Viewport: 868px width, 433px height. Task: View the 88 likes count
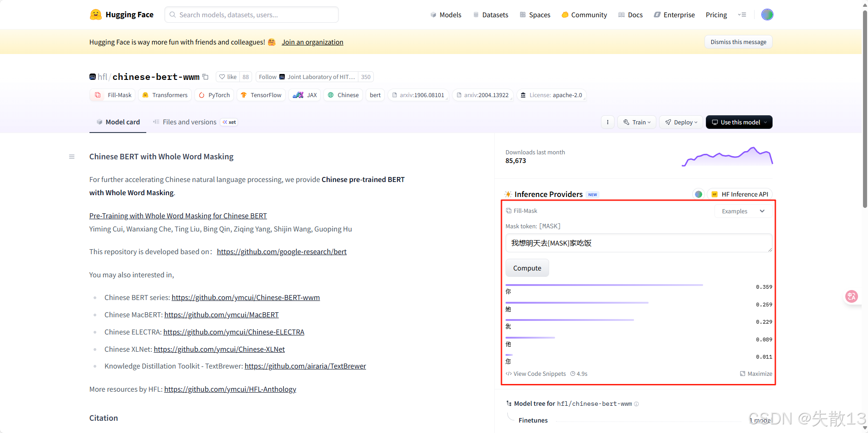246,77
